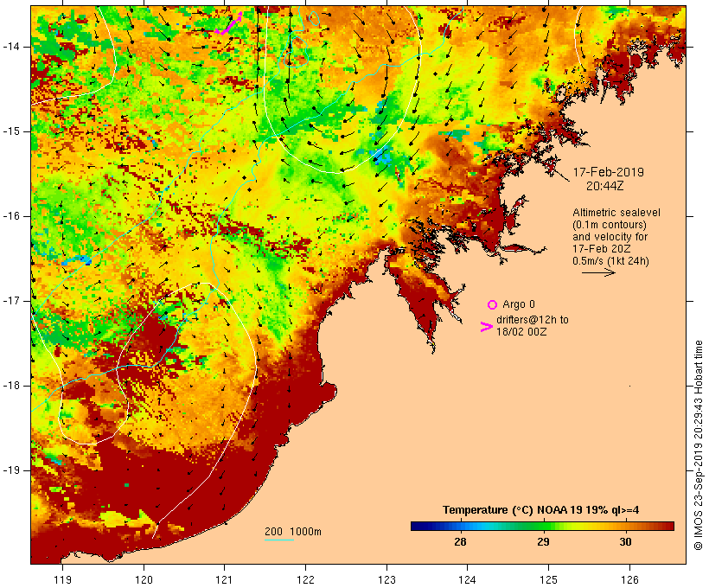The width and height of the screenshot is (709, 588).
Task: Click the Temperature (°C) NOAA 19 title
Action: click(x=540, y=510)
